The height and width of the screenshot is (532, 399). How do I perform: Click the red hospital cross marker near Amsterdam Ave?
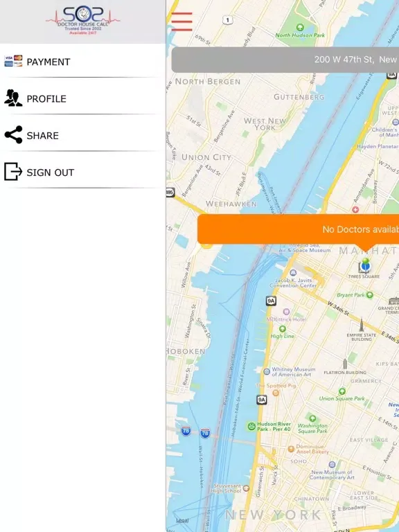point(355,210)
